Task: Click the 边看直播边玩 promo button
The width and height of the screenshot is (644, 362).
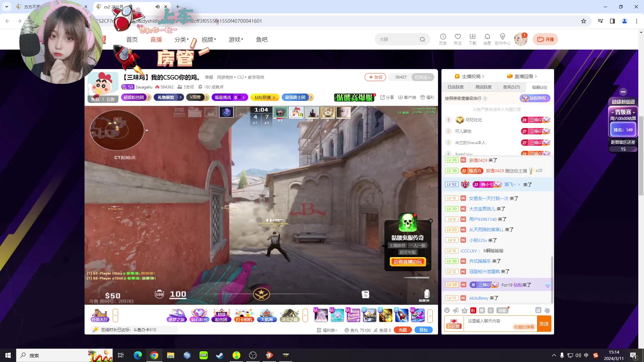Action: (408, 262)
